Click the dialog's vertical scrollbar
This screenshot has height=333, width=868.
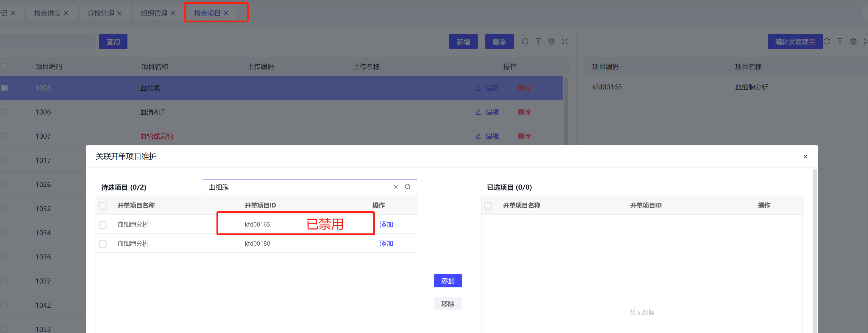tap(815, 251)
